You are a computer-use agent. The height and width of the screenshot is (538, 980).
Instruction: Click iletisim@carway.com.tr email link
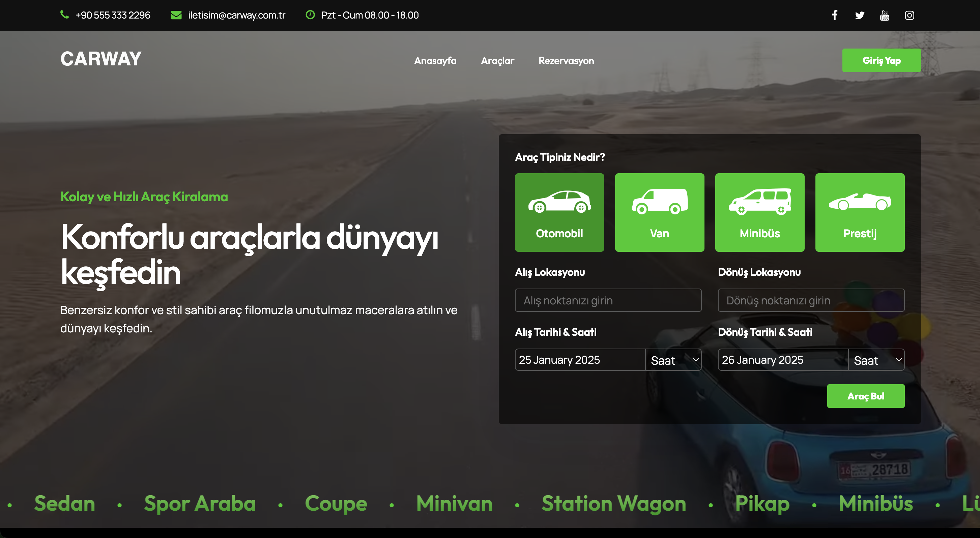[237, 15]
